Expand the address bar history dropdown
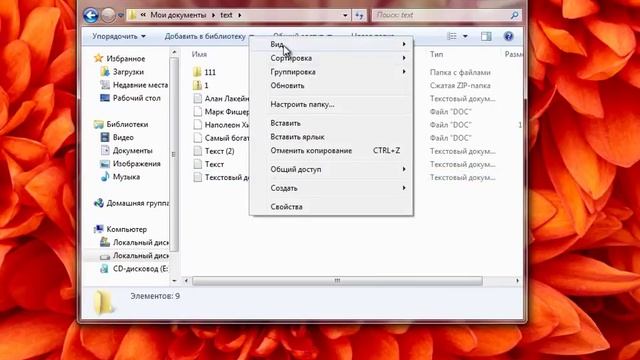640x360 pixels. 345,15
